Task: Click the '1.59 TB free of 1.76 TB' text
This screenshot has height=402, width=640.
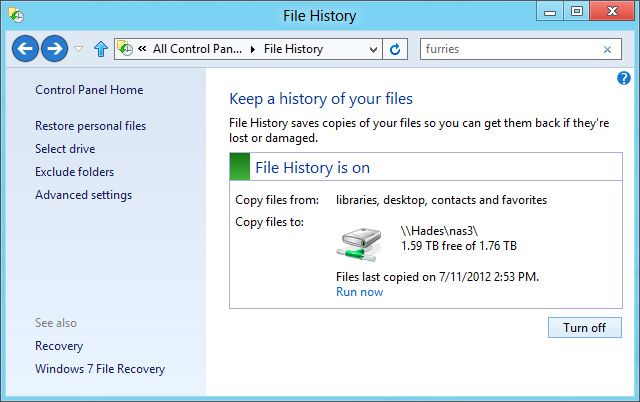Action: pyautogui.click(x=459, y=246)
